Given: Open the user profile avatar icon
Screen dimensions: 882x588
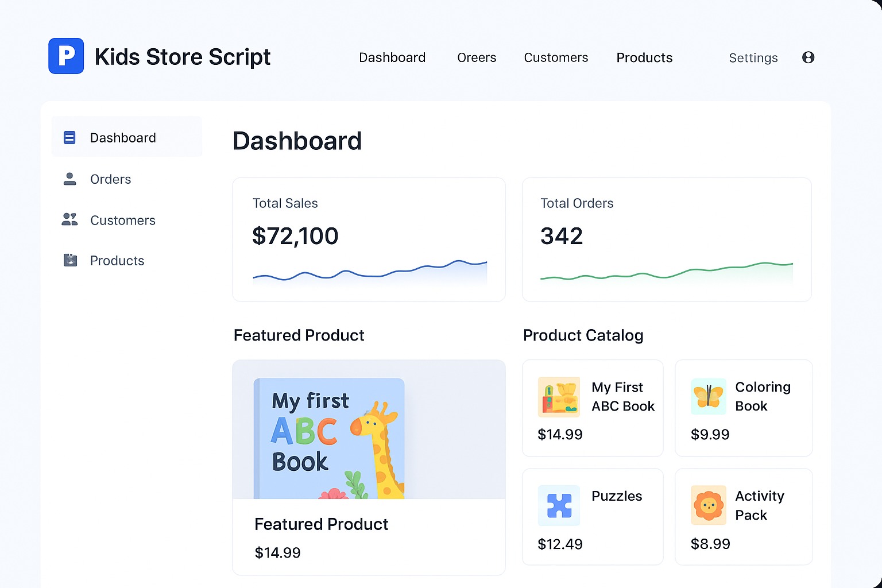Looking at the screenshot, I should point(808,57).
